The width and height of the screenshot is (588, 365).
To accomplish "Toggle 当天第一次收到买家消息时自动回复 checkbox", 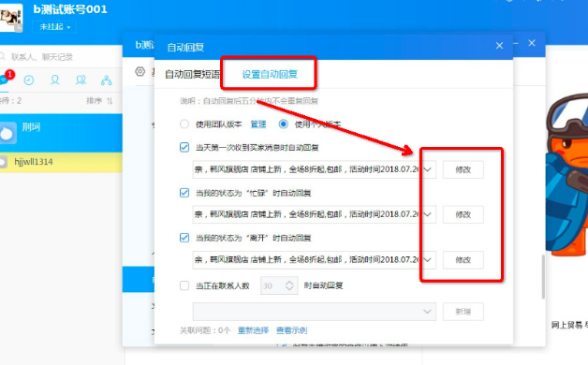I will (184, 147).
